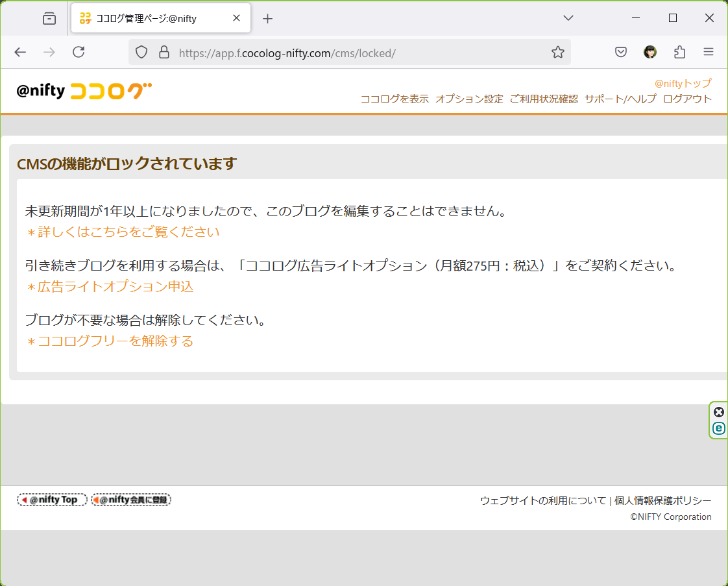
Task: Click the green e widget icon
Action: [719, 428]
